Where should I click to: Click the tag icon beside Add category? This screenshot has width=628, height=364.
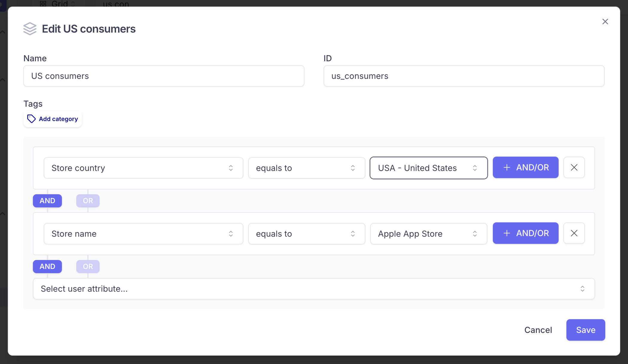pyautogui.click(x=31, y=119)
